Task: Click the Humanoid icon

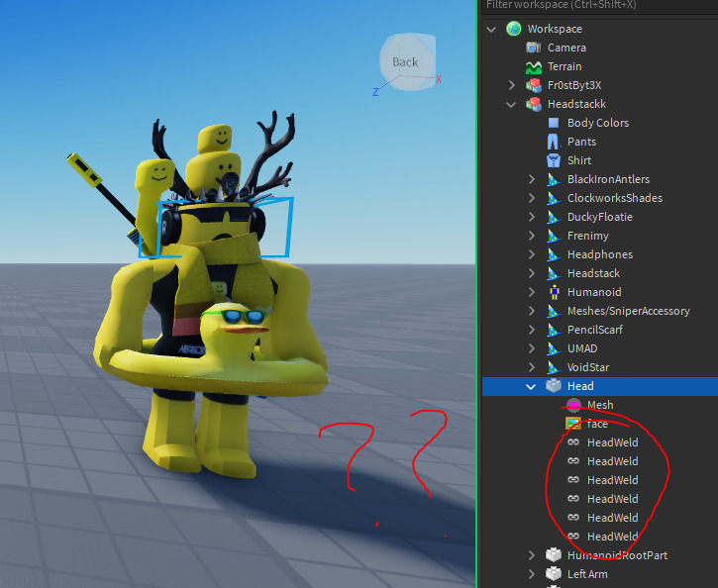Action: click(x=554, y=292)
